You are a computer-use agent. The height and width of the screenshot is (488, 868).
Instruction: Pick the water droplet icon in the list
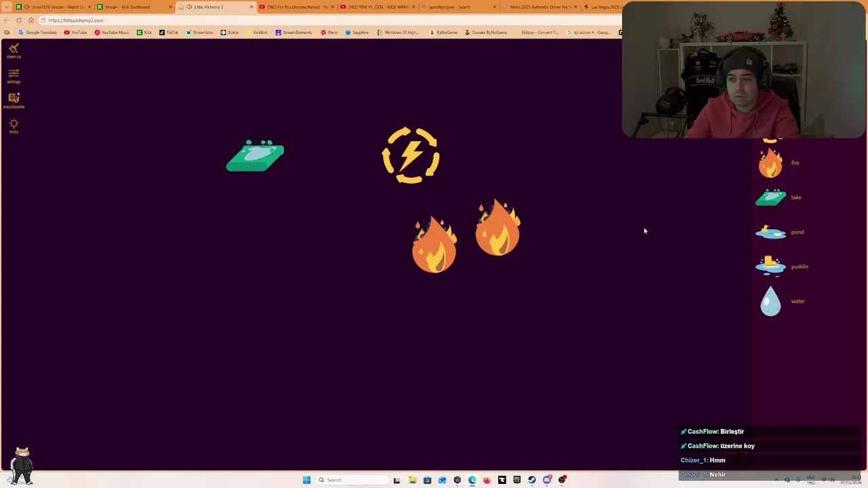tap(770, 301)
